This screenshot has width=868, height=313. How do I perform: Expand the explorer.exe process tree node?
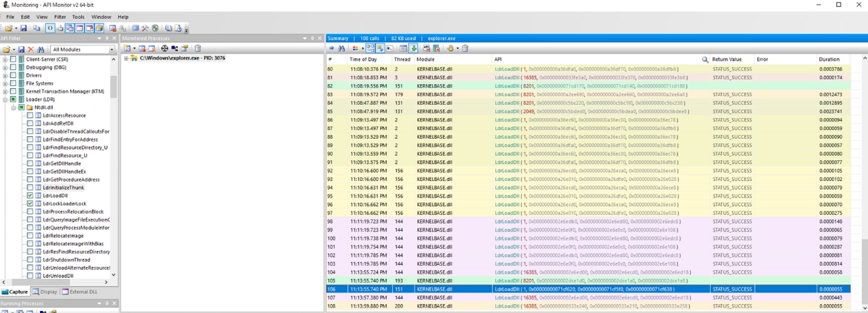coord(126,59)
